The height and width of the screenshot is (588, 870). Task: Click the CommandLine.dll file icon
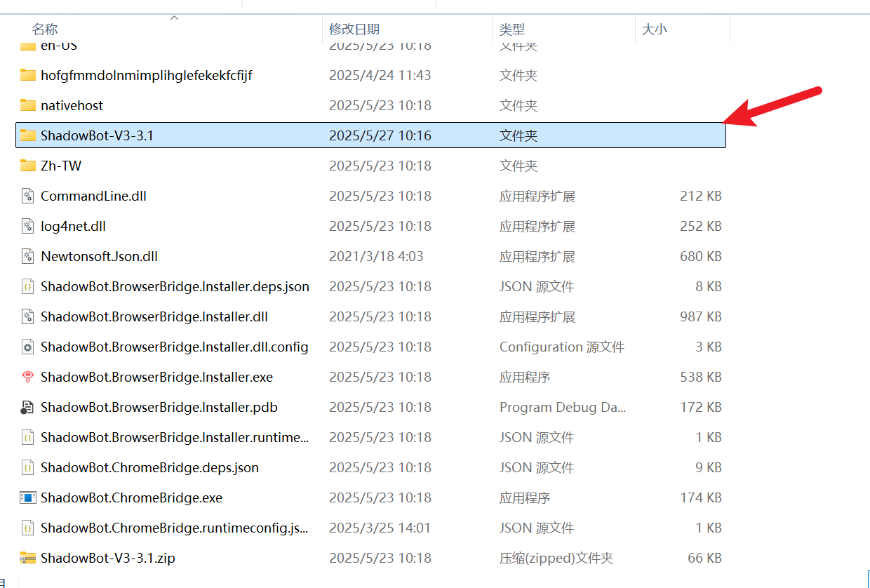tap(28, 196)
